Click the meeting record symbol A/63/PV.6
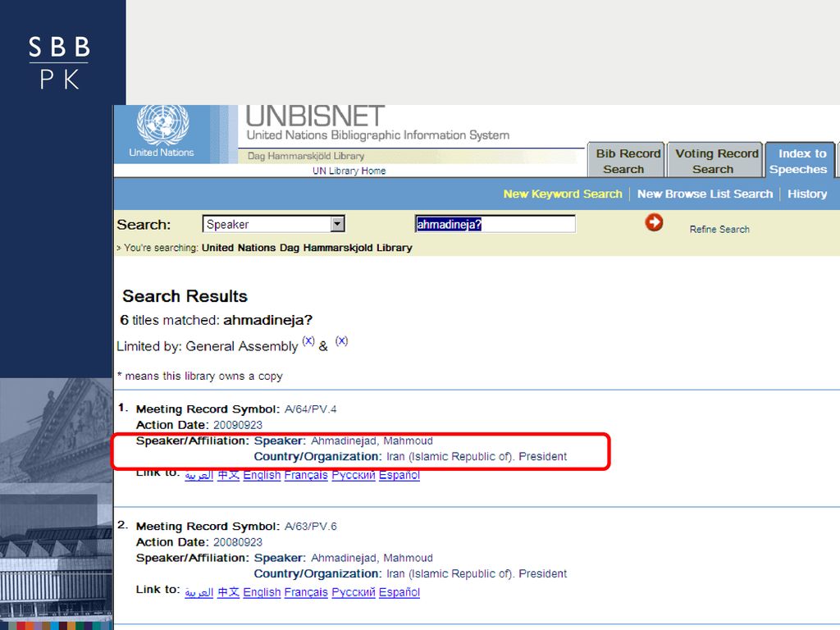This screenshot has height=630, width=840. 310,527
